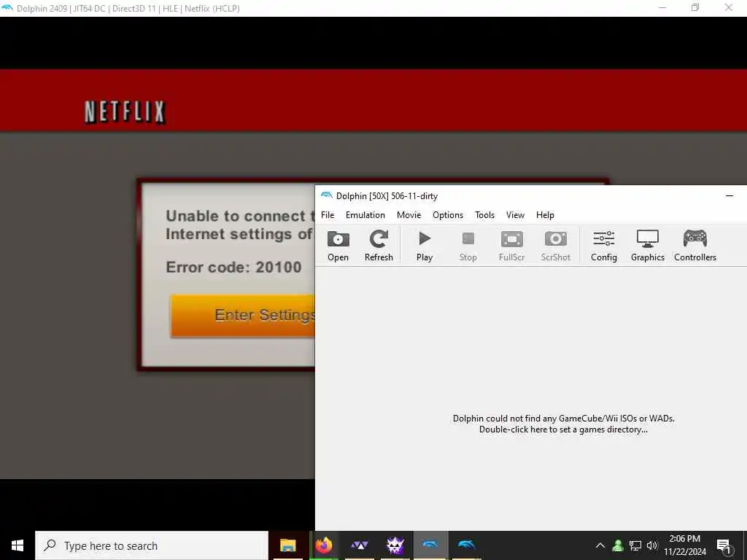Viewport: 747px width, 560px height.
Task: Click the Stop toolbar icon
Action: pyautogui.click(x=468, y=246)
